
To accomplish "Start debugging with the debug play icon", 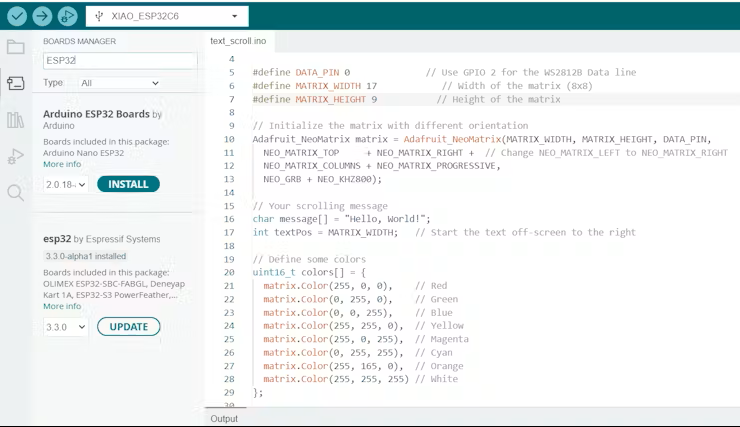I will click(67, 16).
